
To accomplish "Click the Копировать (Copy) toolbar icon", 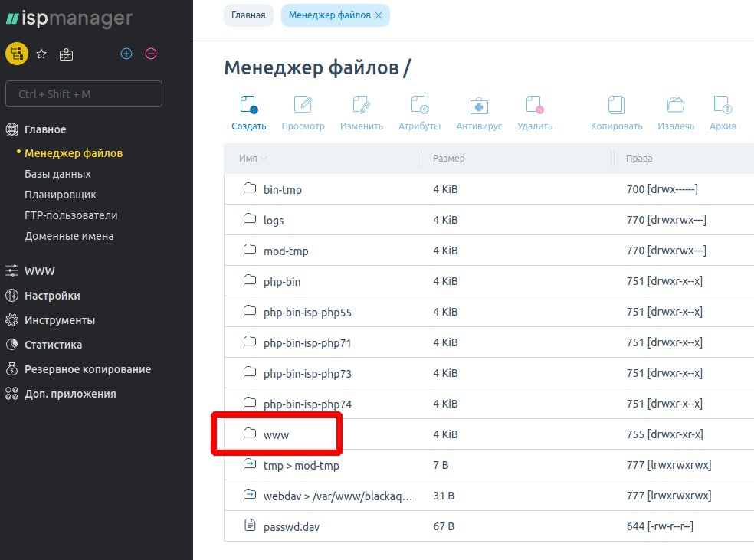I will 616,106.
